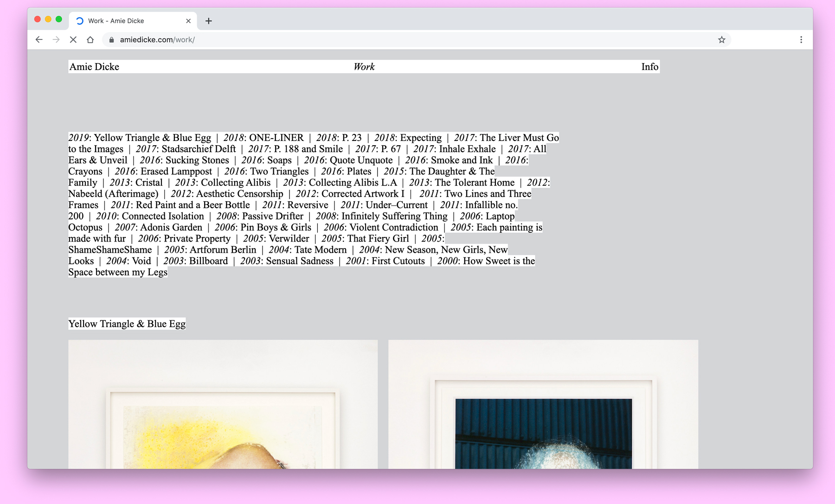835x504 pixels.
Task: Open the Private Property link
Action: point(197,238)
